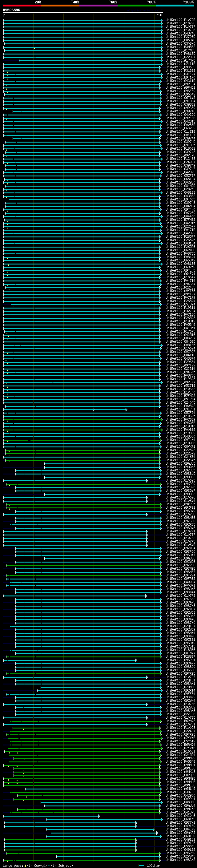Click the green alignment bar for UniRef100_P07689
Image resolution: width=197 pixels, height=868 pixels.
point(83,419)
